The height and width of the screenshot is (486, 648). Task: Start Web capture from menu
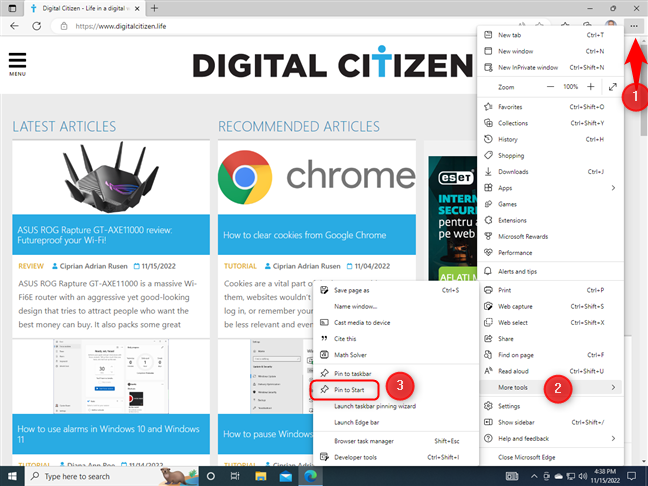coord(550,306)
